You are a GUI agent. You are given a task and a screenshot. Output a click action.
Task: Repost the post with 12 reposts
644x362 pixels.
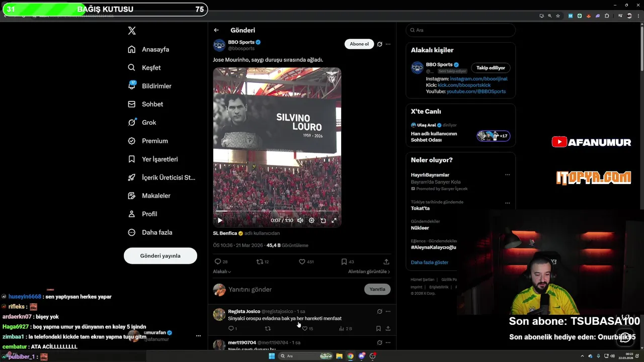pyautogui.click(x=263, y=261)
